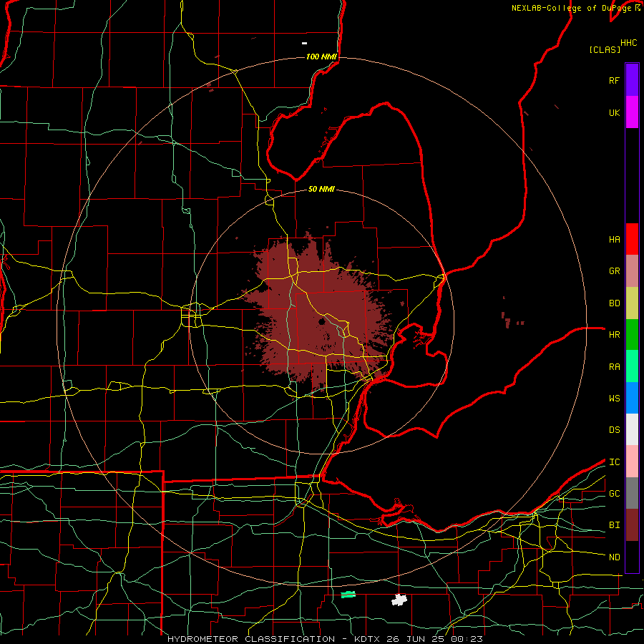
Task: Click the 'BD' legend label text
Action: 614,303
